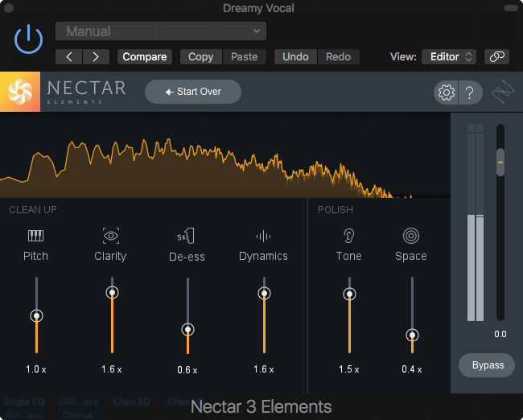Screen dimensions: 523x420
Task: Toggle the Bypass button
Action: [488, 365]
